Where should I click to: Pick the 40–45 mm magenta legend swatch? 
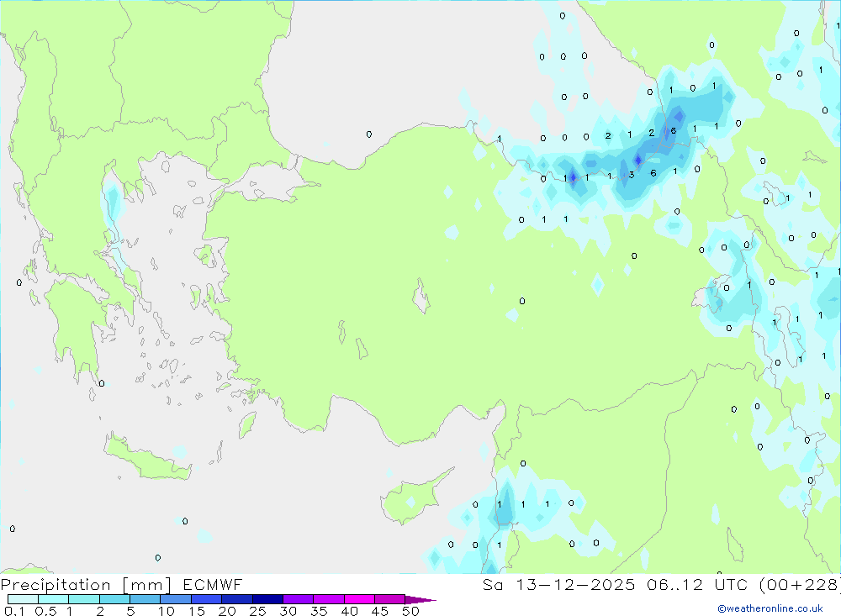pyautogui.click(x=359, y=599)
